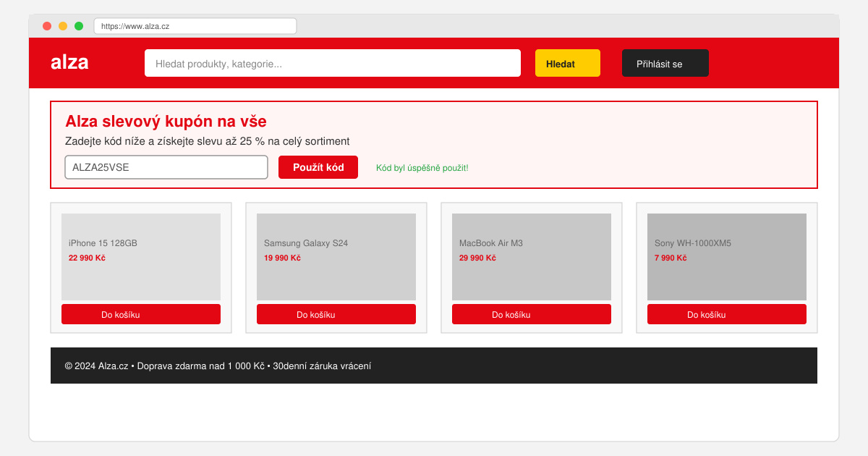Click the price 19 990 Kč
868x456 pixels.
(282, 258)
